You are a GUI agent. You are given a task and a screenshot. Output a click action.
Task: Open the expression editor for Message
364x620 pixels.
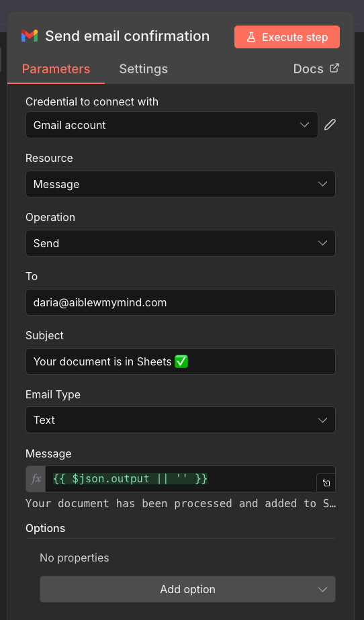[x=326, y=483]
